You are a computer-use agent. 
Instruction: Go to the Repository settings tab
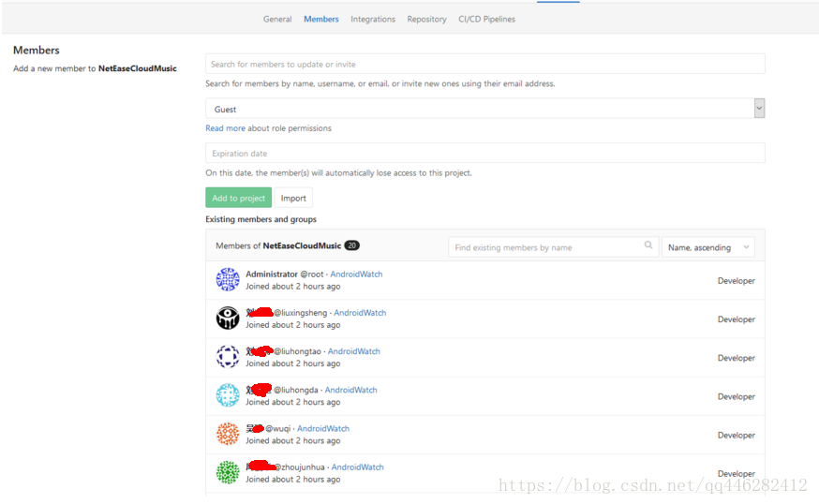coord(426,20)
